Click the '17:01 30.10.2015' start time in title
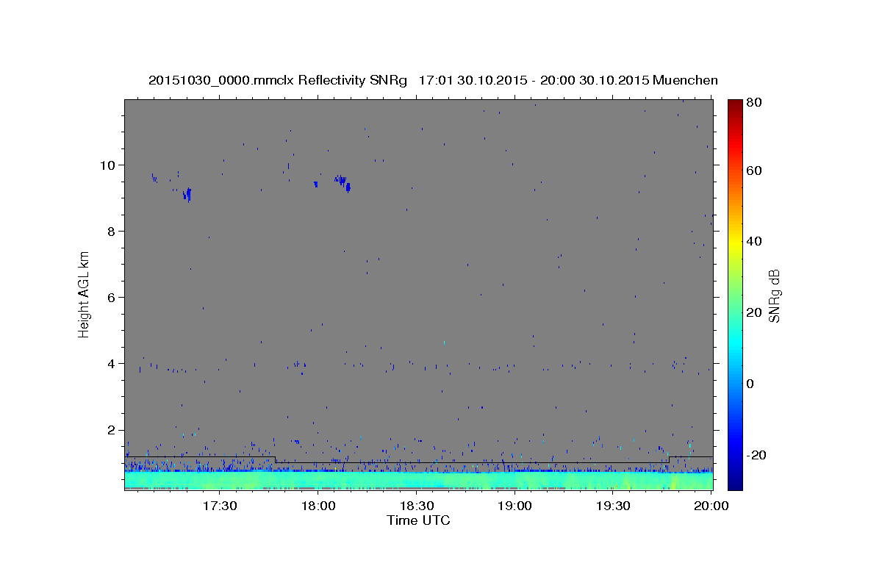882x588 pixels. coord(472,80)
